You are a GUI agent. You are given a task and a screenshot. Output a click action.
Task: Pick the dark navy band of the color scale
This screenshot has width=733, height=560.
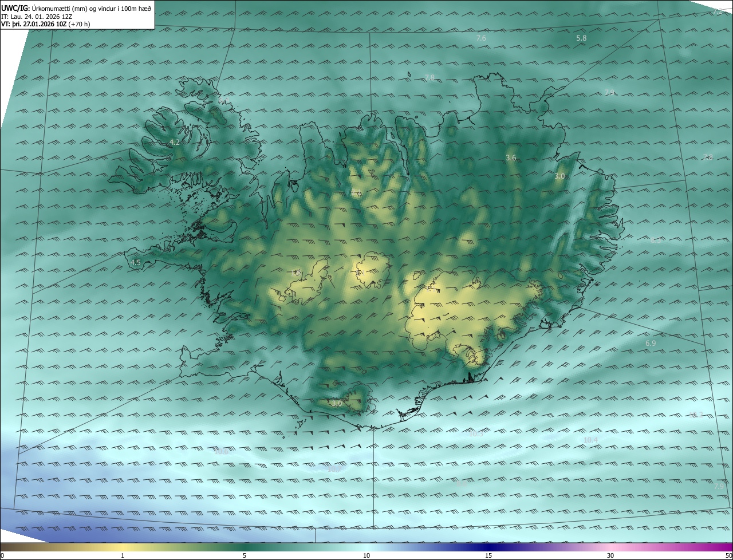pyautogui.click(x=488, y=547)
